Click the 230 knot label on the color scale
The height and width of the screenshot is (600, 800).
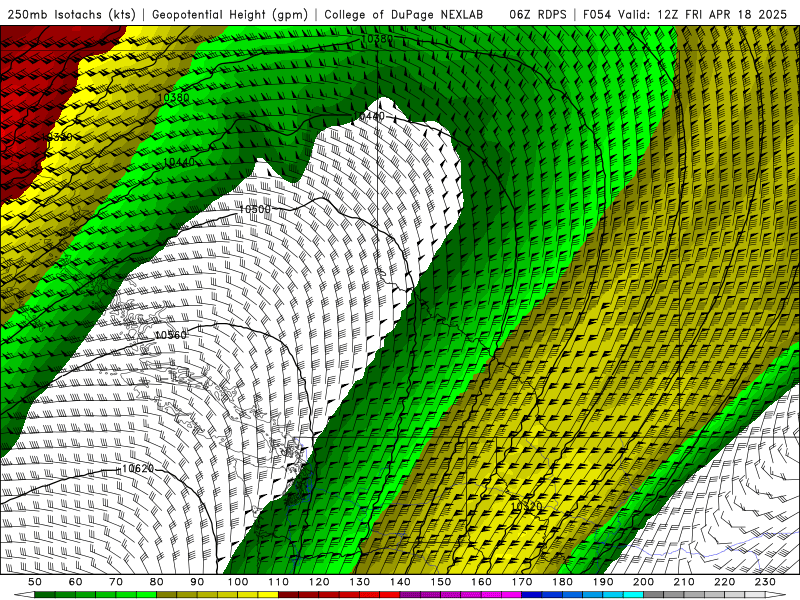point(766,582)
